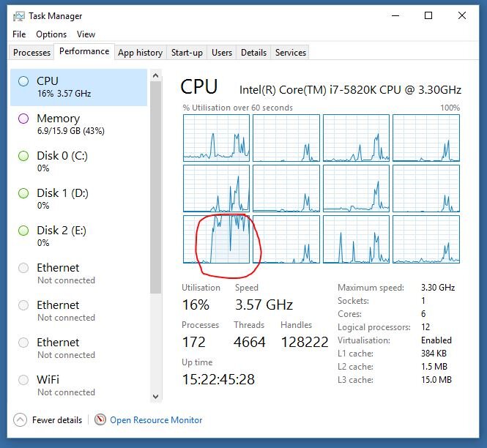The image size is (487, 448).
Task: Click the WiFi grey circle icon
Action: tap(23, 380)
